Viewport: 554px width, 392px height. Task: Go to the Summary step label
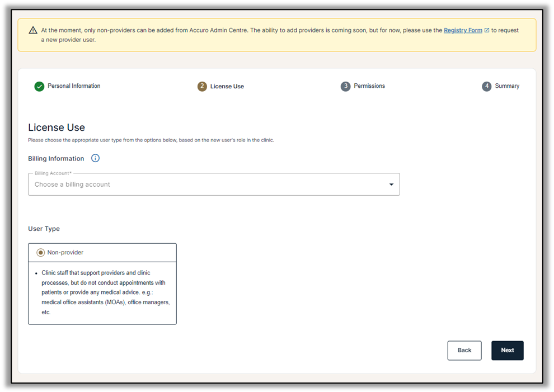[507, 86]
